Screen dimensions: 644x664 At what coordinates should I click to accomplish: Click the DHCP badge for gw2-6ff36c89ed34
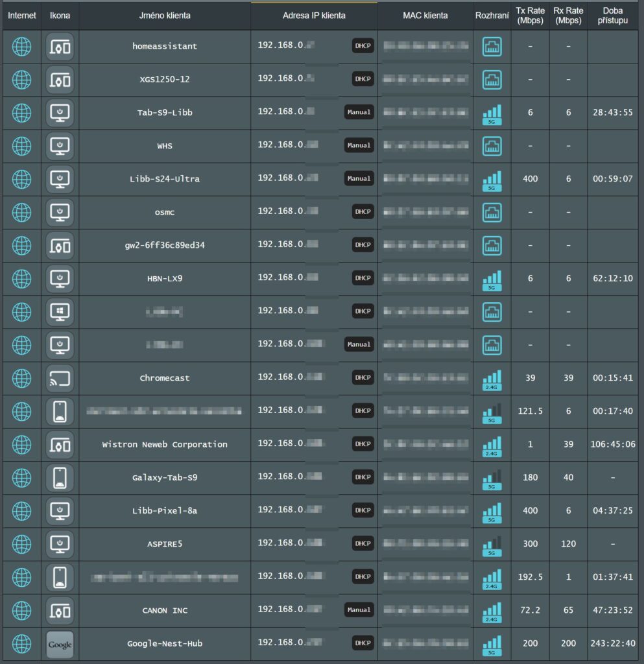pos(363,244)
